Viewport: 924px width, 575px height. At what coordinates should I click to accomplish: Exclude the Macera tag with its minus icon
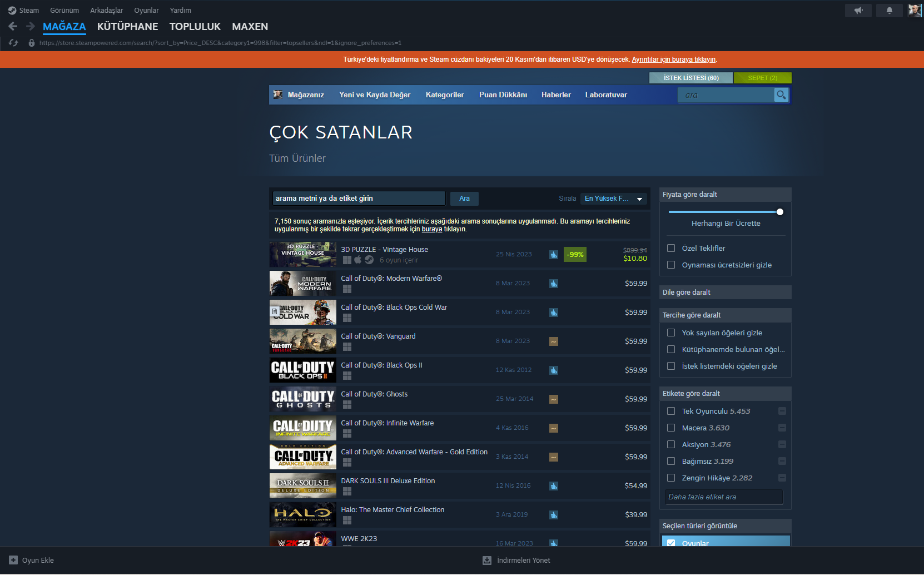(x=782, y=428)
